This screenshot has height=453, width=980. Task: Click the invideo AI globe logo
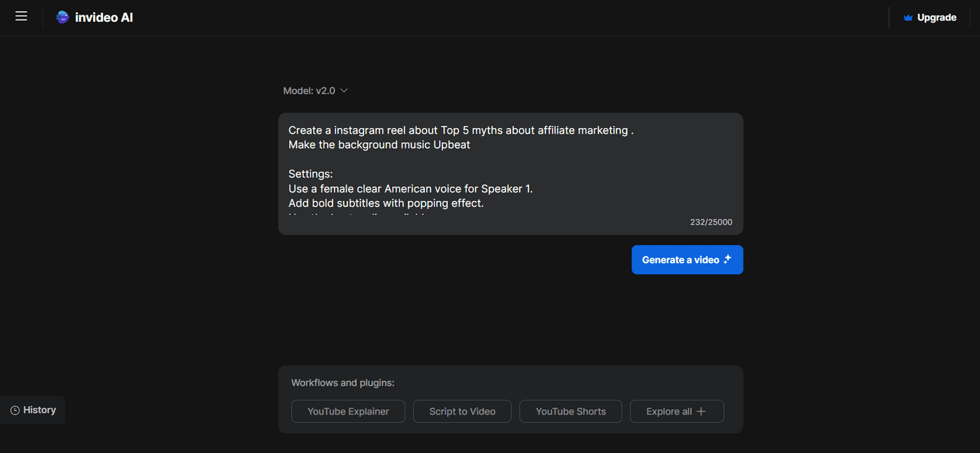[62, 16]
